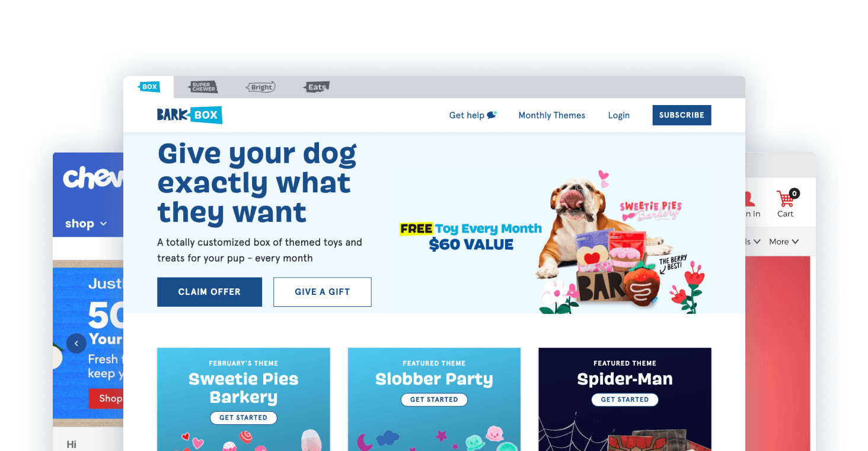Go to previous slide with carousel arrow
The width and height of the screenshot is (868, 451).
pos(76,344)
